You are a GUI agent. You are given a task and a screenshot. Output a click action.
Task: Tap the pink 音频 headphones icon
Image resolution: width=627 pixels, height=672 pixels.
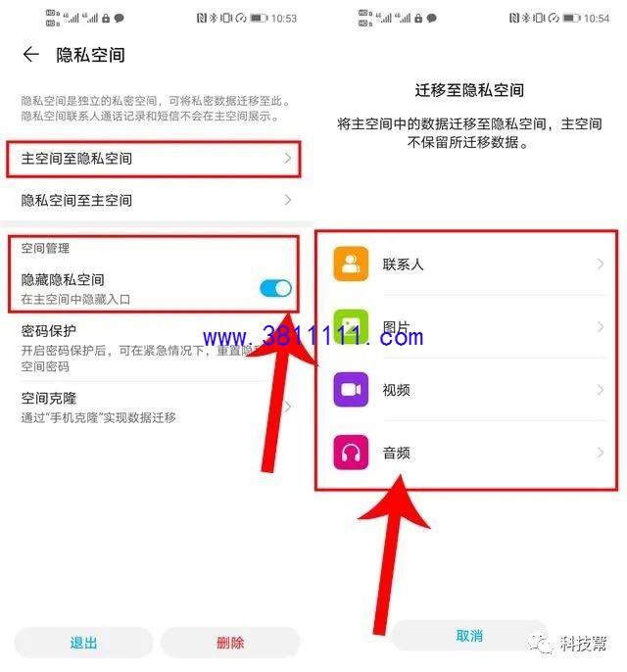coord(351,453)
